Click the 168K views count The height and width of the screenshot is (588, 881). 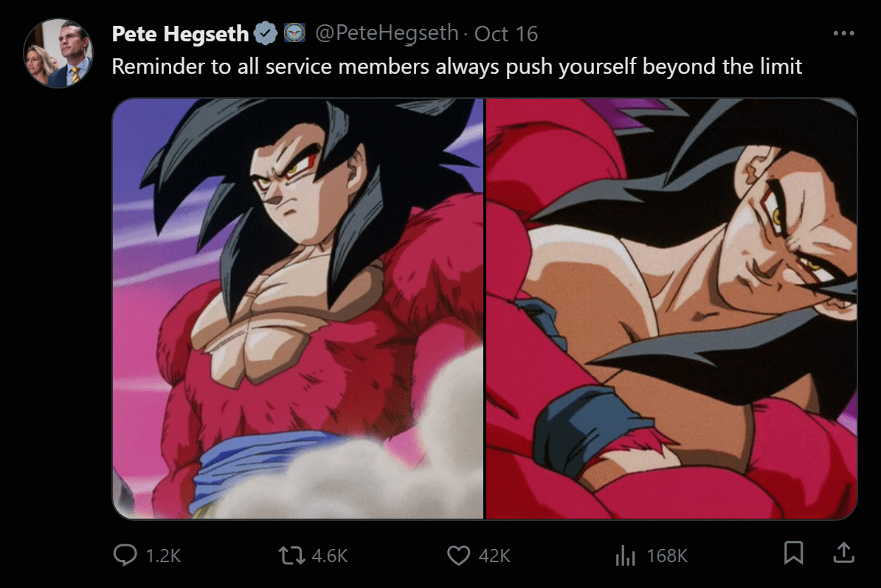pos(667,556)
